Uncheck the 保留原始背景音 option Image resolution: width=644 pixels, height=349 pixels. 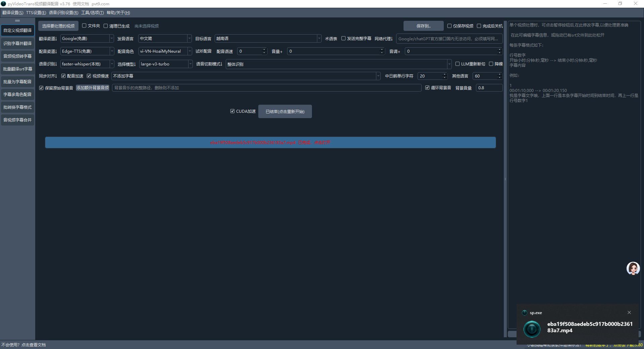(41, 88)
